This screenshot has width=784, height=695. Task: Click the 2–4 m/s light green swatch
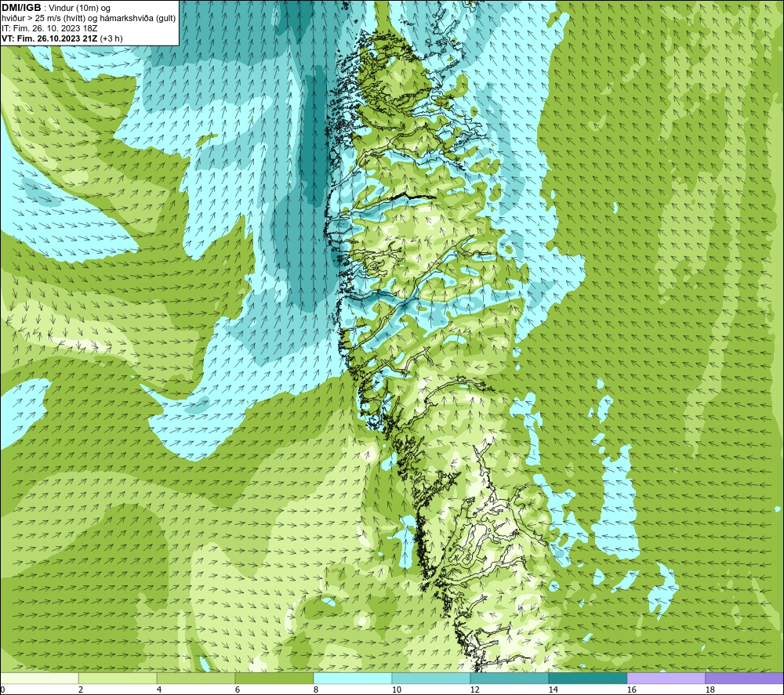coord(118,678)
